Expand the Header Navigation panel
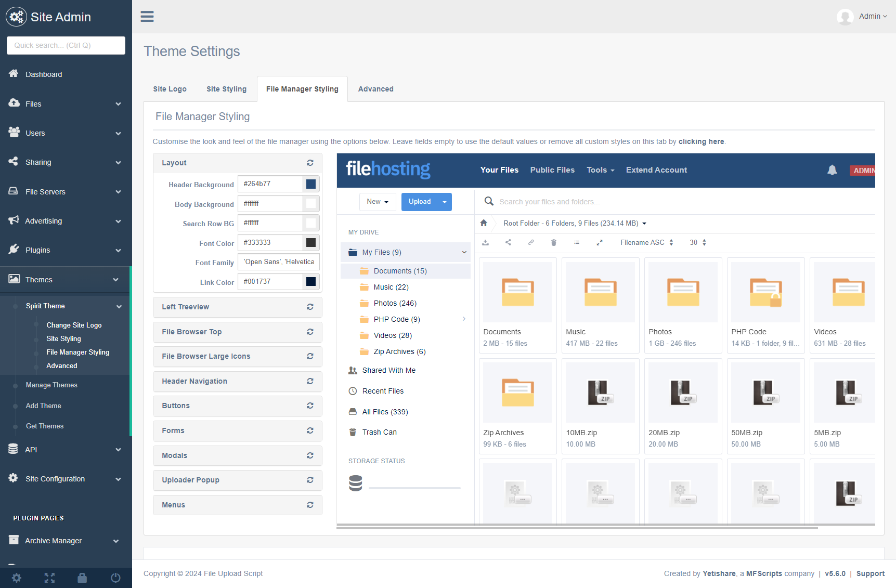Viewport: 896px width, 588px height. (237, 381)
